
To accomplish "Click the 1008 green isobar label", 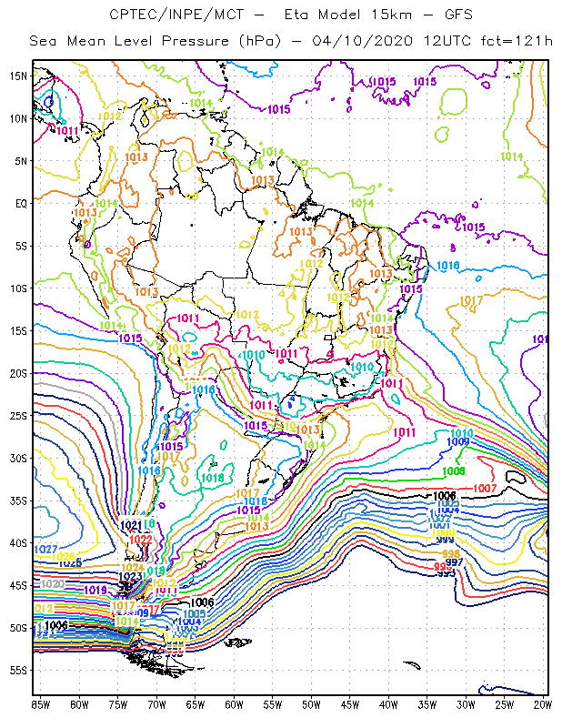I will pos(454,471).
